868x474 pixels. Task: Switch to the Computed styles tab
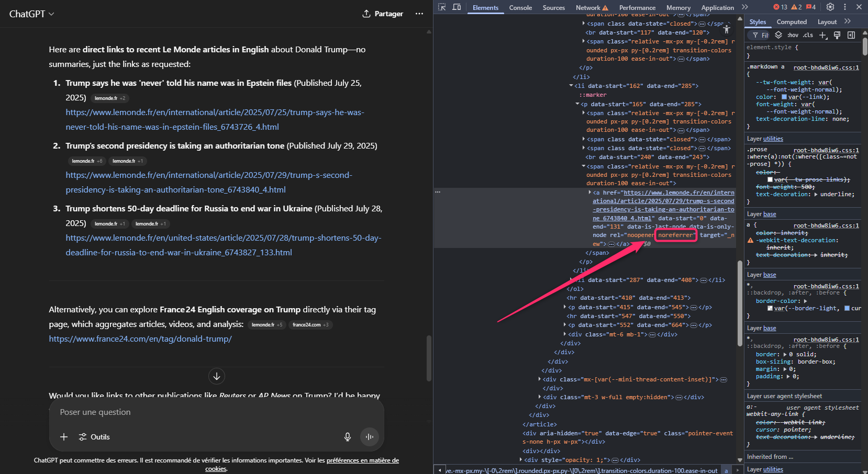pyautogui.click(x=792, y=22)
